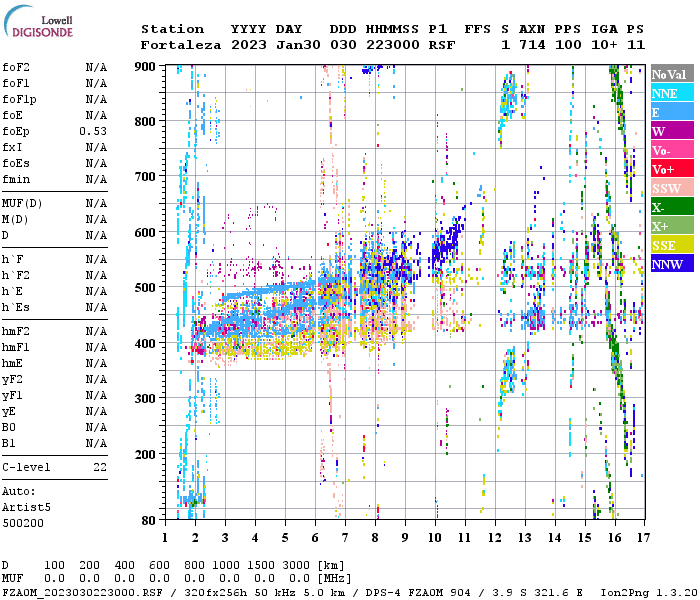Click the 3000 distance value in D row
Viewport: 700px width, 600px height.
[296, 565]
